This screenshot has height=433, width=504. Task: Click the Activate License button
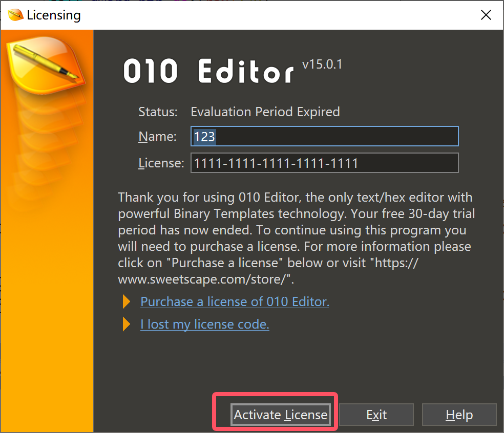[281, 415]
